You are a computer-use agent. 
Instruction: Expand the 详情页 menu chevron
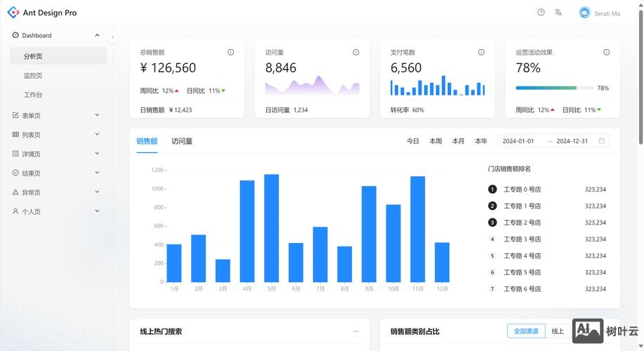(x=97, y=153)
